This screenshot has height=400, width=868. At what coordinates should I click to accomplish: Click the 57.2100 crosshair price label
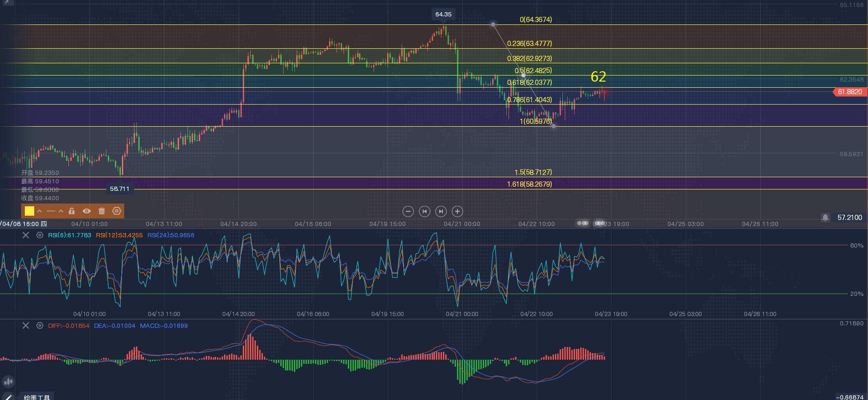click(x=850, y=217)
